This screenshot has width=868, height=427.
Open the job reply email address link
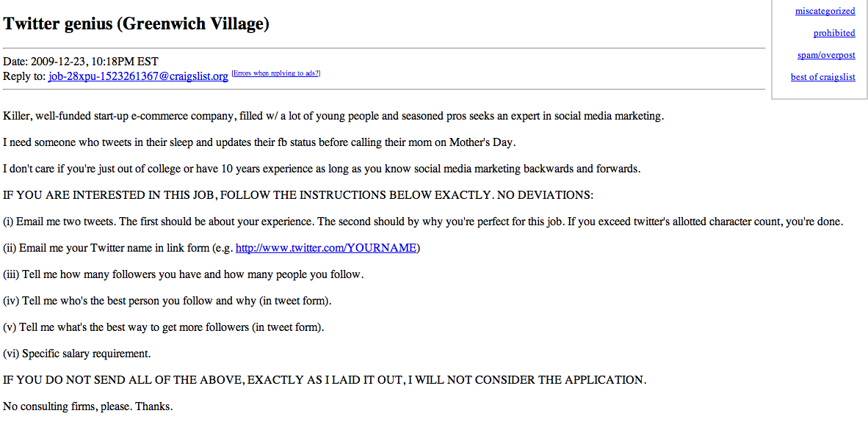tap(138, 76)
